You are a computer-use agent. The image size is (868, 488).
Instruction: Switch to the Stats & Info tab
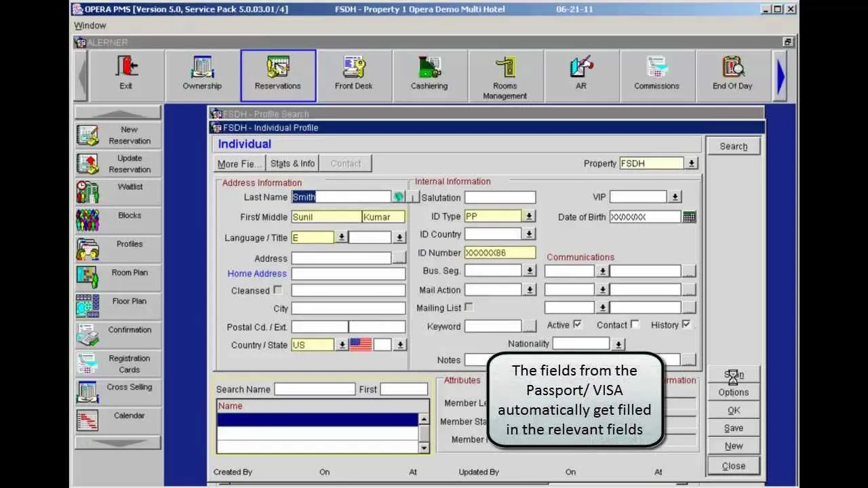292,163
